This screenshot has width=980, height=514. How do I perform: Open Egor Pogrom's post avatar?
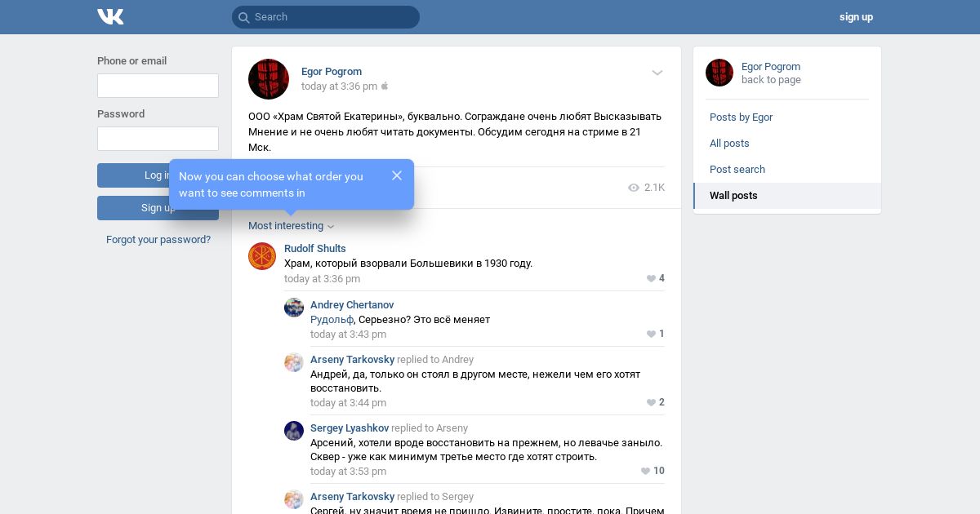pyautogui.click(x=269, y=79)
